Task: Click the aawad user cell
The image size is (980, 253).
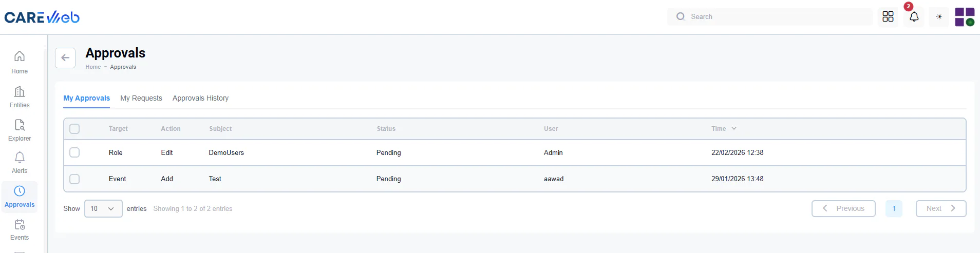Action: tap(554, 179)
